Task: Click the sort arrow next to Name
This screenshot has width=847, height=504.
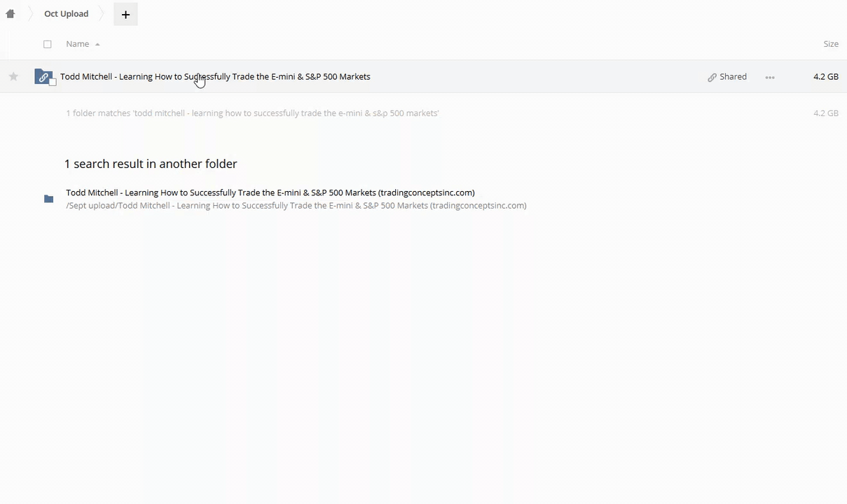Action: pos(97,45)
